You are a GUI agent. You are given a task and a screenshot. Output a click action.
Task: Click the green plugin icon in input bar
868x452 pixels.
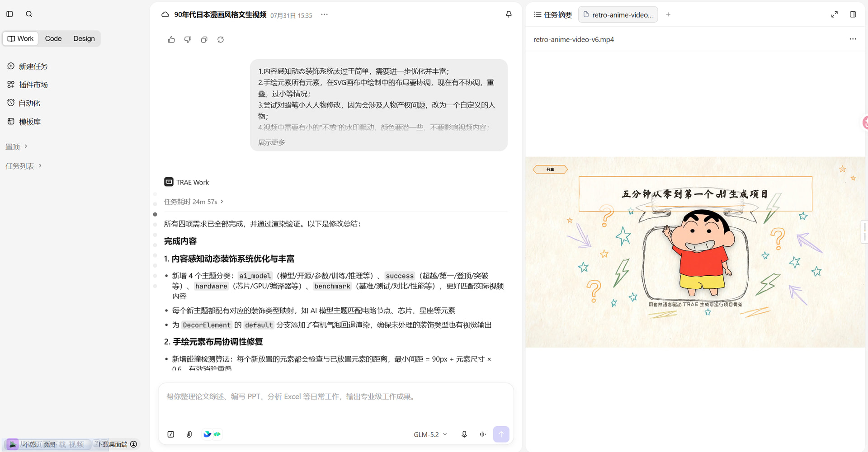217,434
